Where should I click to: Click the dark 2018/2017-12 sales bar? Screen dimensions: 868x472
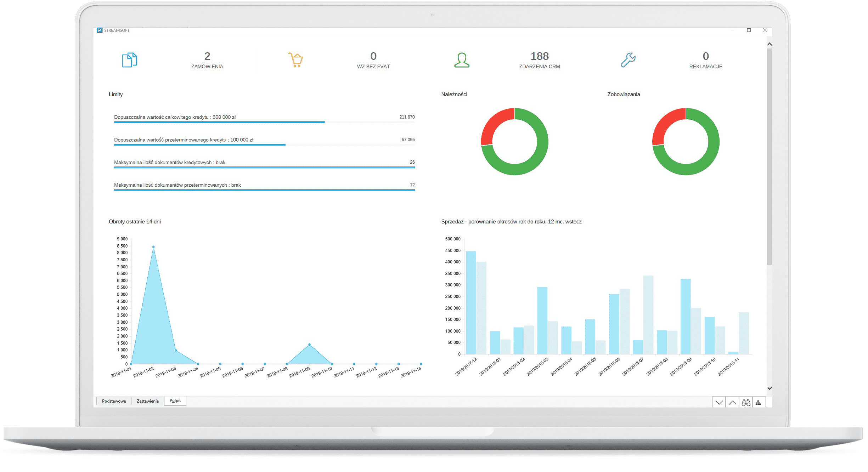471,303
